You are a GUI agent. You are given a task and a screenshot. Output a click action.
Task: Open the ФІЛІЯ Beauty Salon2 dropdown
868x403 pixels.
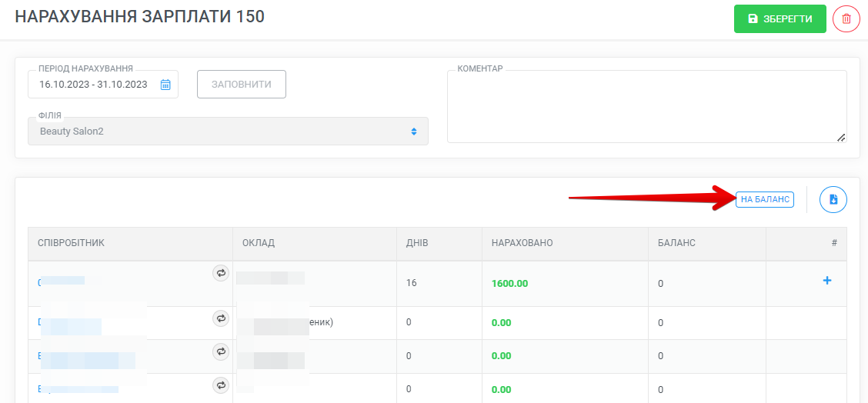228,132
